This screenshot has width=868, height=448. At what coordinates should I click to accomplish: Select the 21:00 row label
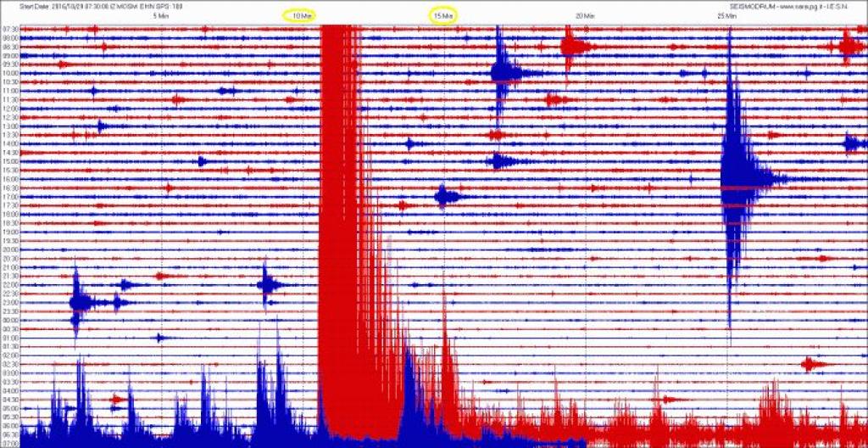coord(10,267)
